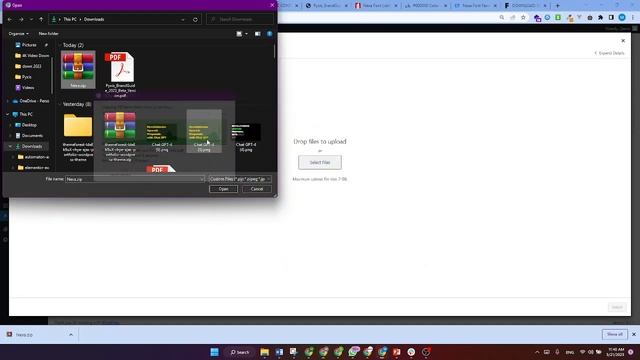The image size is (640, 360).
Task: Switch to the Nexa Font browser tab
Action: pyautogui.click(x=376, y=6)
